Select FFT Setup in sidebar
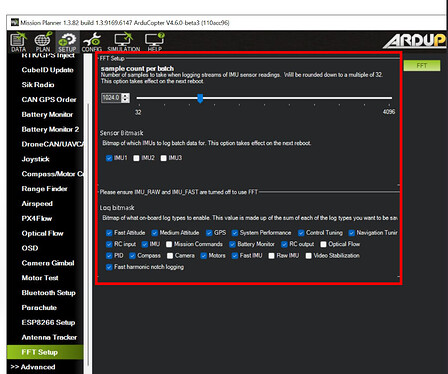Viewport: 448px width, 374px height. point(45,352)
